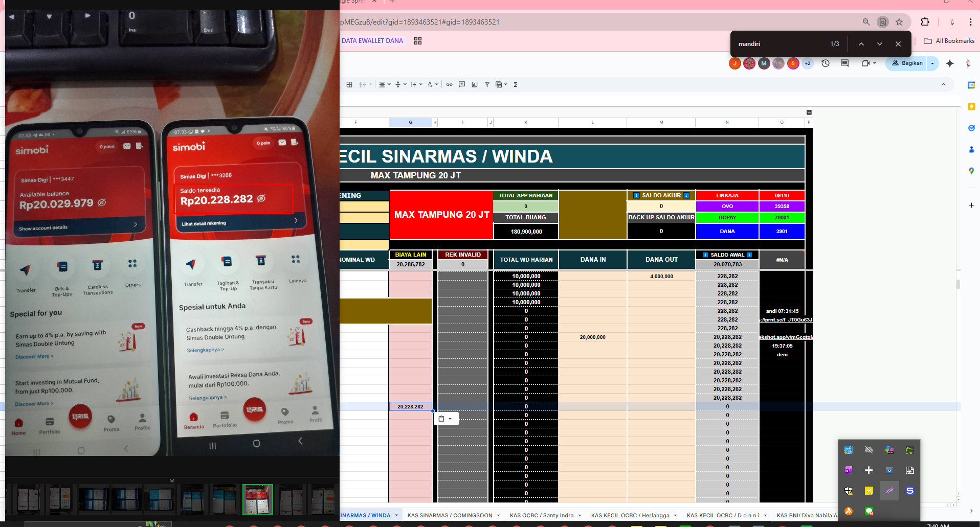Click the OneNote tray icon
Screen dimensions: 980x527
pyautogui.click(x=849, y=470)
